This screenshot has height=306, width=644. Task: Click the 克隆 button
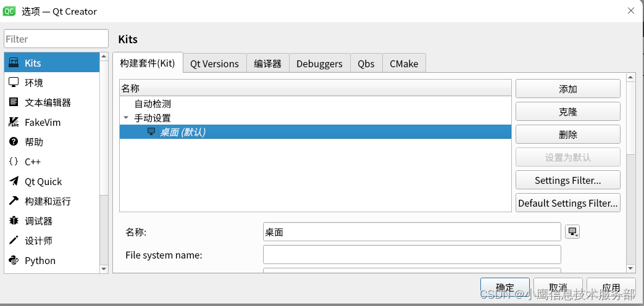(x=567, y=112)
